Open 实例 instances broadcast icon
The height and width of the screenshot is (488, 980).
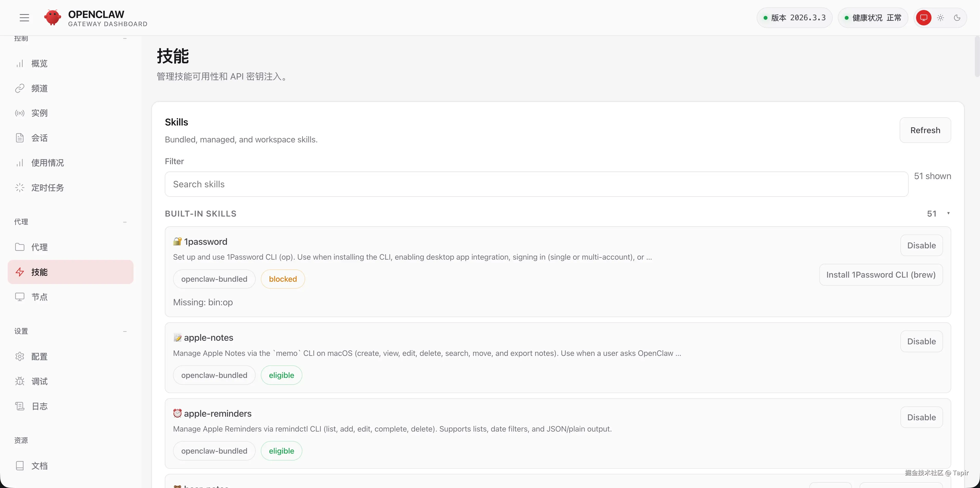point(20,113)
